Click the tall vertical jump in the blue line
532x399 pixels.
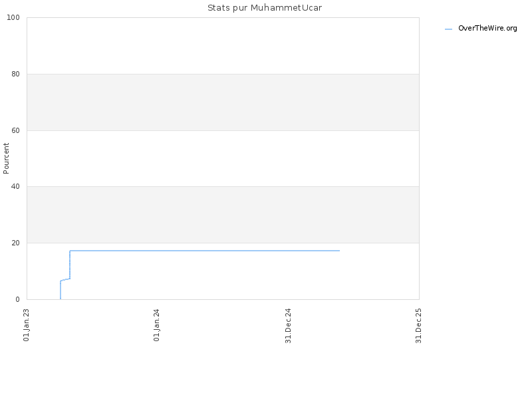pos(70,265)
